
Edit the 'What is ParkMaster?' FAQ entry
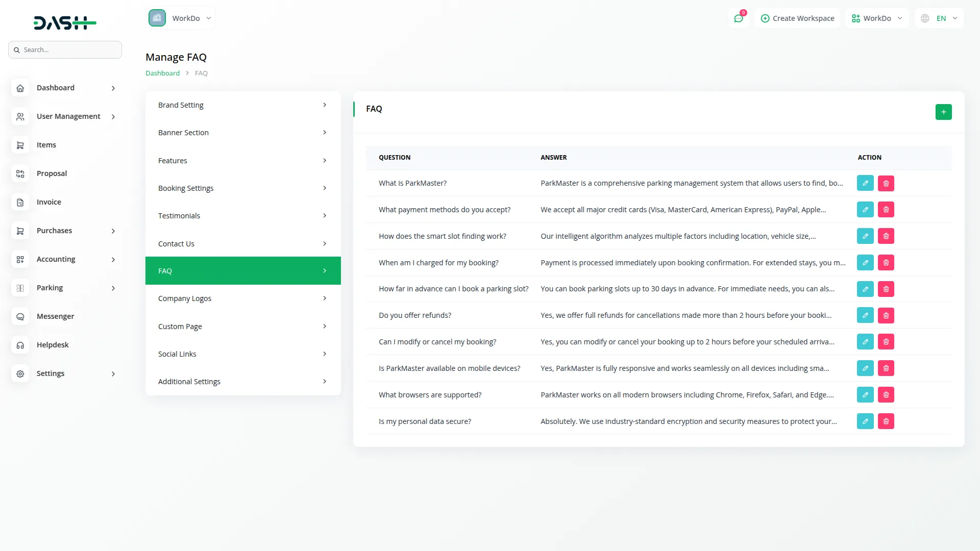(865, 183)
